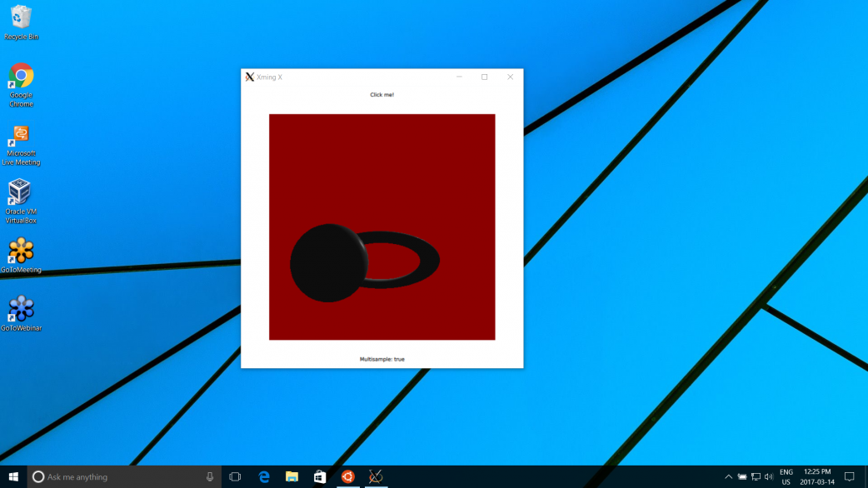Expand the hidden system tray icons chevron
Screen dimensions: 868x488
[728, 476]
